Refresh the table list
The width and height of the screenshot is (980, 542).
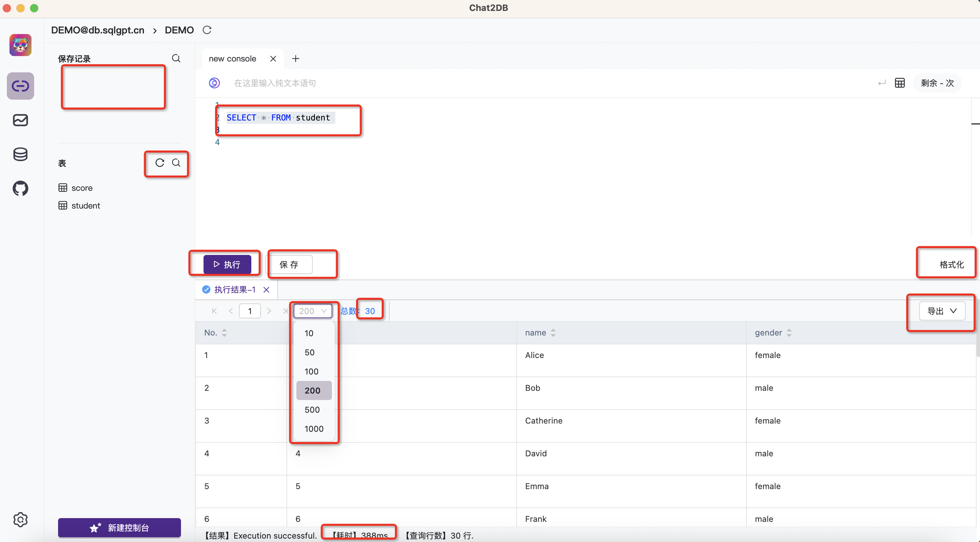[x=160, y=163]
